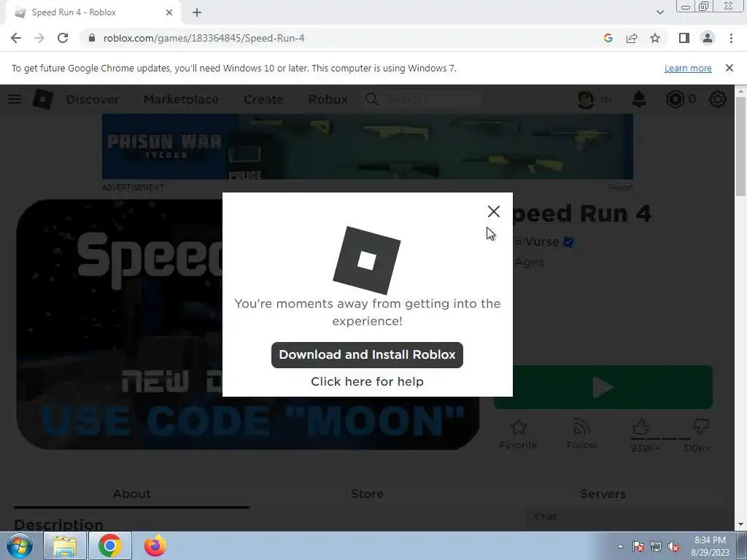Screen dimensions: 747x560
Task: Close the Speed Run 4 tab
Action: coord(169,12)
